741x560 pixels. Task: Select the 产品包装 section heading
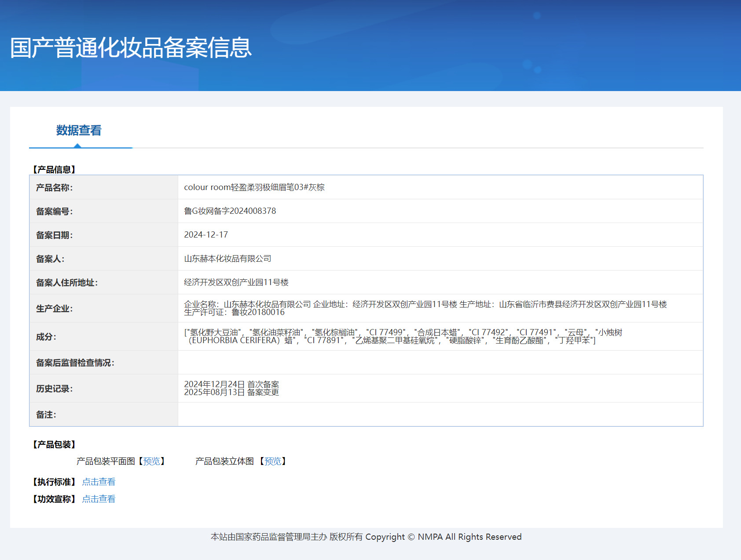[x=54, y=444]
